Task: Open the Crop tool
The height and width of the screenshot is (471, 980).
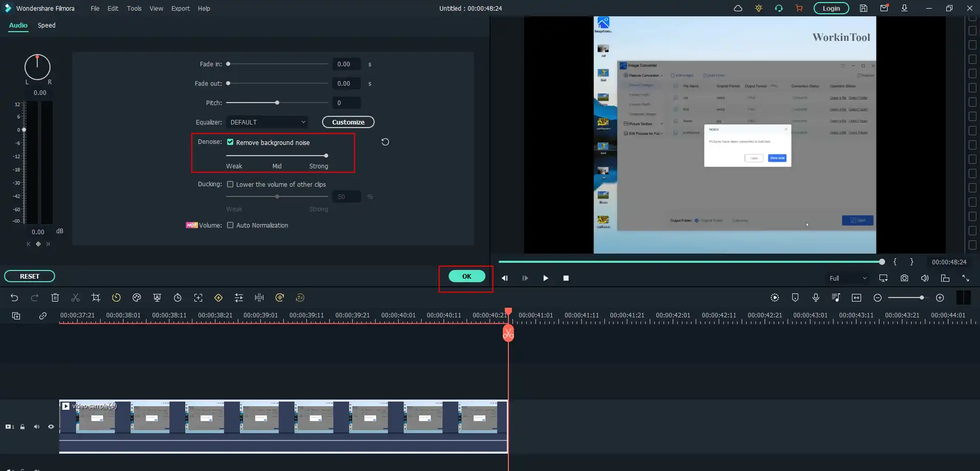Action: pos(95,298)
